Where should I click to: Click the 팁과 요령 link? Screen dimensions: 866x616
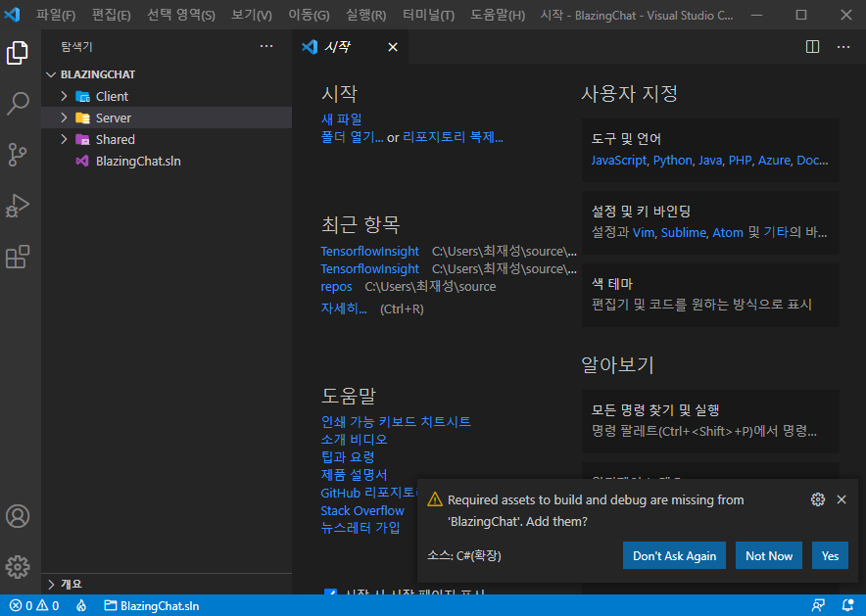(x=348, y=457)
